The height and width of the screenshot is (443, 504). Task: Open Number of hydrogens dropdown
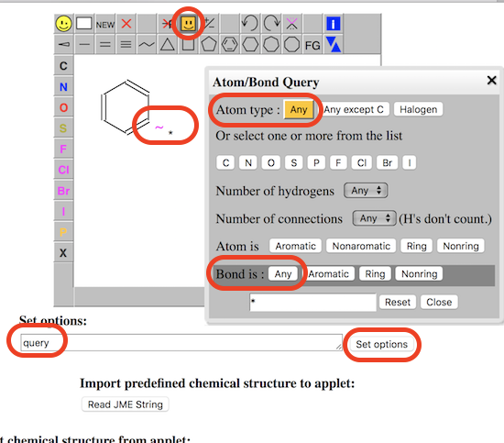click(366, 191)
